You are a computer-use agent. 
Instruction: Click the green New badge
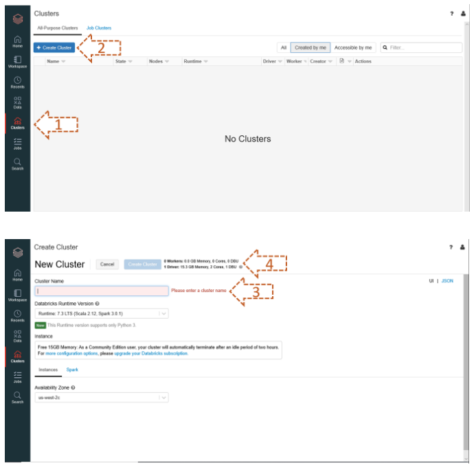point(41,325)
